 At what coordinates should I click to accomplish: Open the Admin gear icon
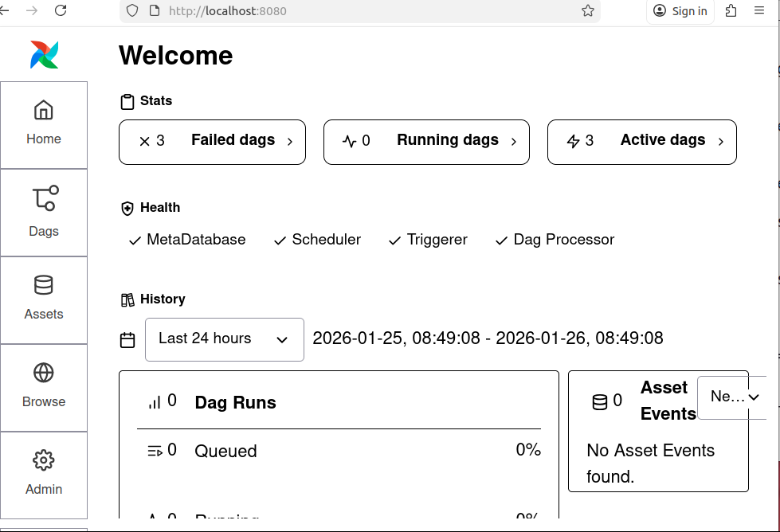(44, 460)
